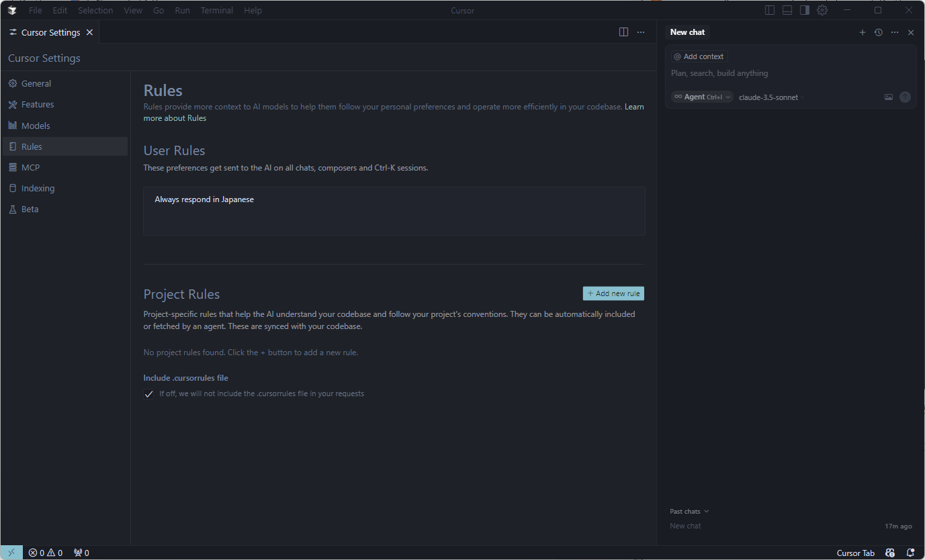Open copilot status icon in status bar
The height and width of the screenshot is (560, 925).
pyautogui.click(x=890, y=553)
